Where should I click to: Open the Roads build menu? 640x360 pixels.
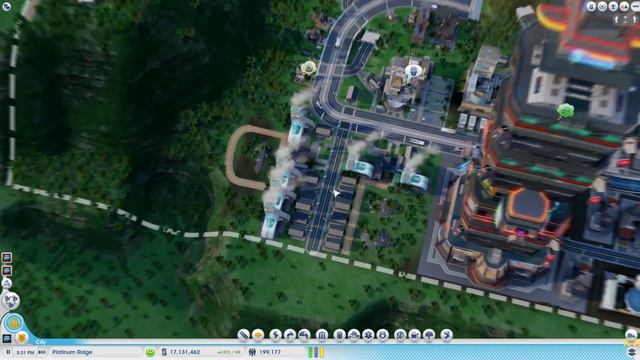pyautogui.click(x=244, y=335)
